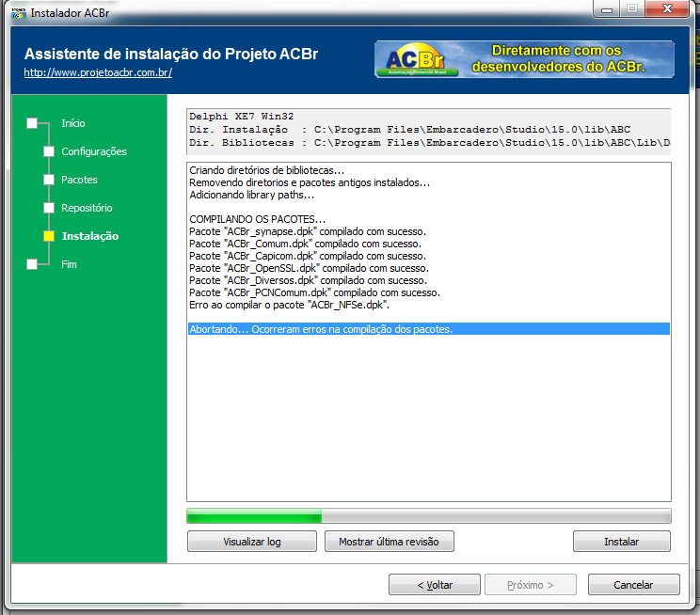Select the ACBr_OpenSSL.dpk compiled log line
Screen dimensions: 700x615
[309, 268]
